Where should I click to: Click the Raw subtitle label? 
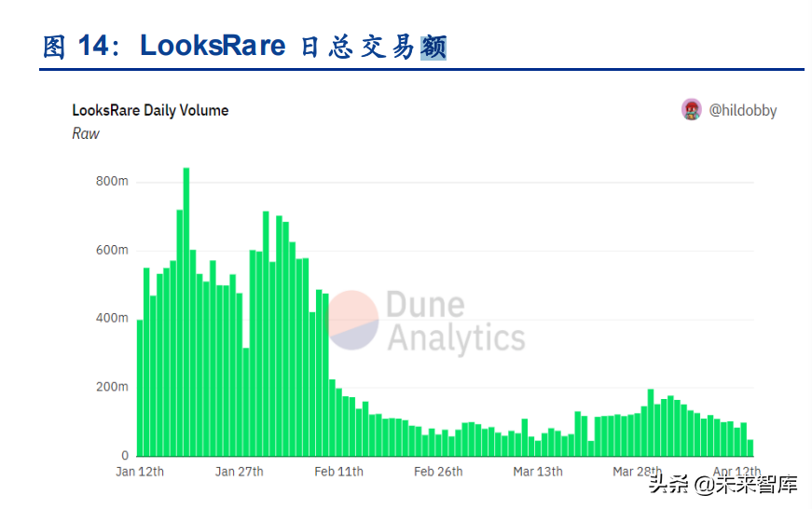[86, 133]
